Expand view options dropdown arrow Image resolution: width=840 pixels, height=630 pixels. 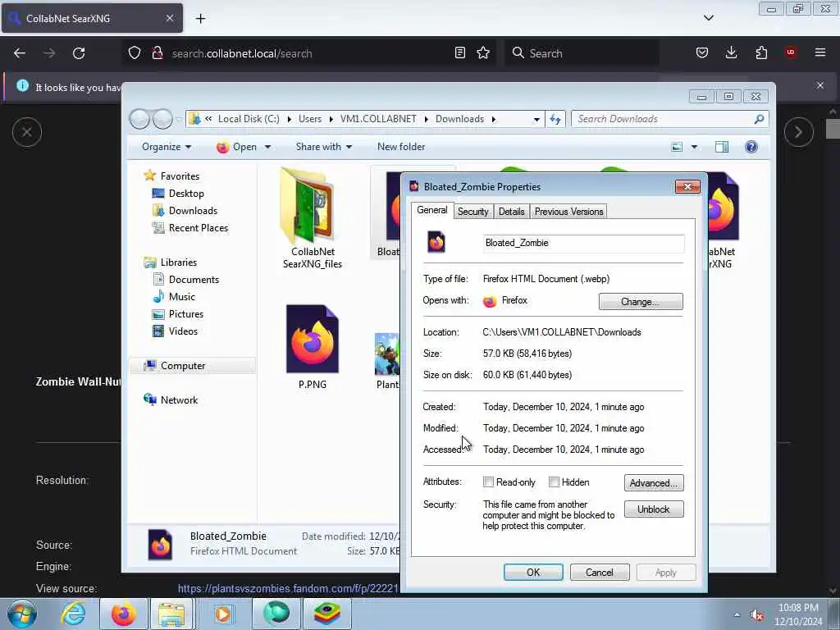694,147
